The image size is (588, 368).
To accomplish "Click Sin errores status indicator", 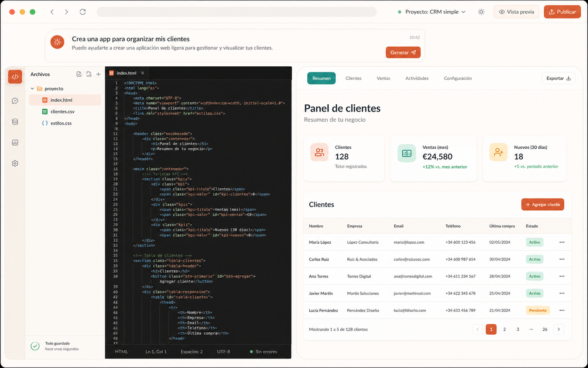I will coord(263,352).
